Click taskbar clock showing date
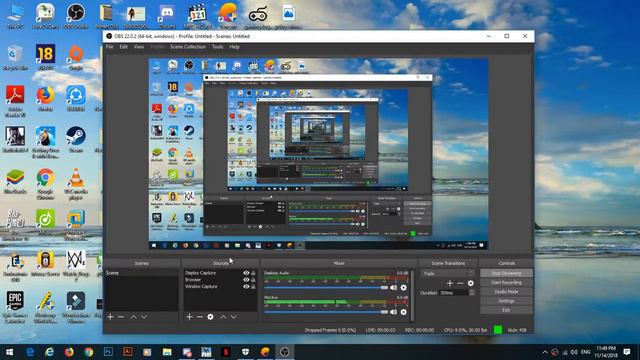 click(606, 352)
